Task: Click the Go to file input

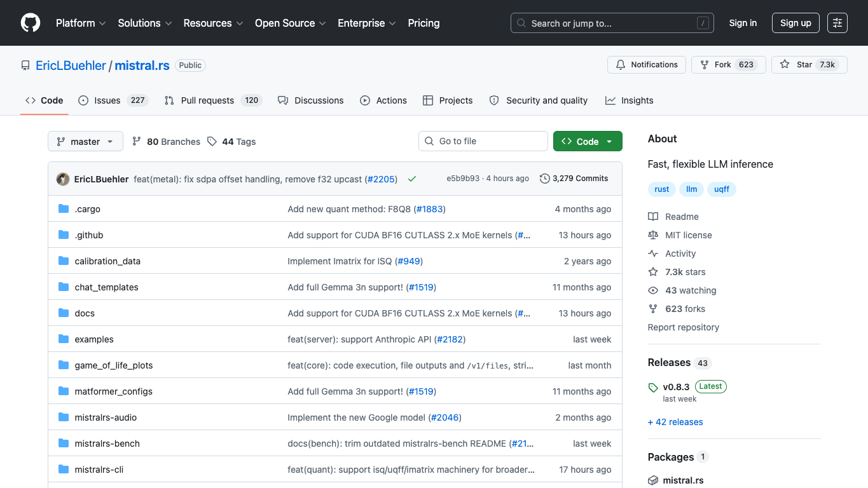Action: pyautogui.click(x=483, y=141)
